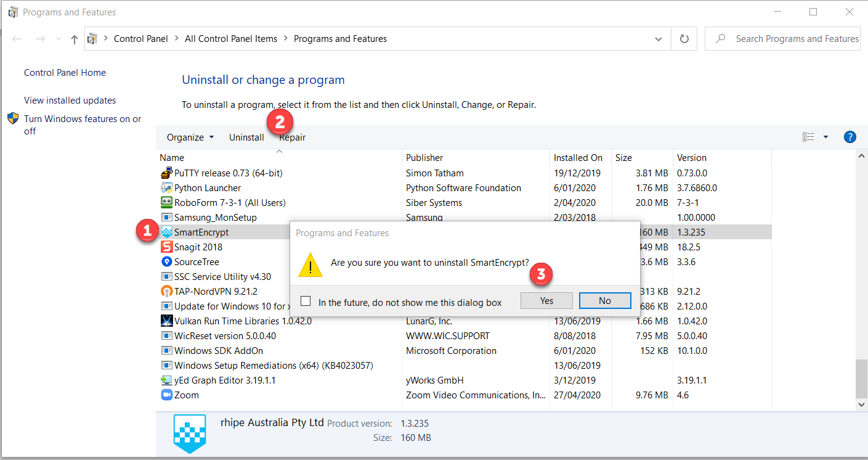Select the Siber Systems publisher cell

(x=434, y=203)
